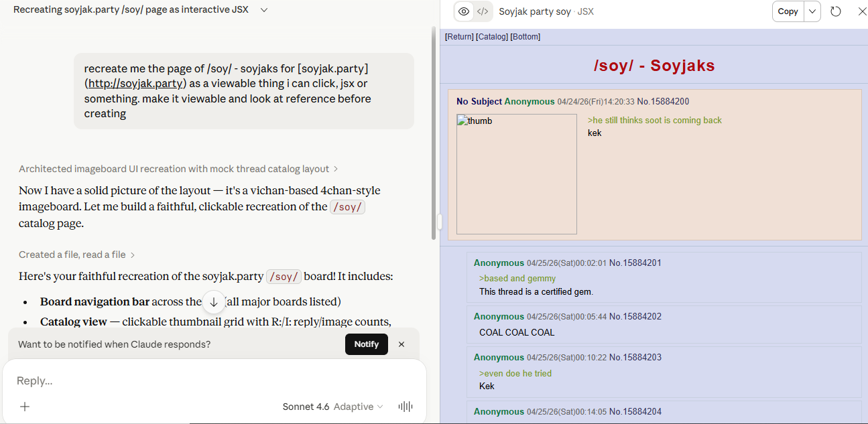Close the artifact panel
The height and width of the screenshot is (424, 868).
[x=862, y=11]
